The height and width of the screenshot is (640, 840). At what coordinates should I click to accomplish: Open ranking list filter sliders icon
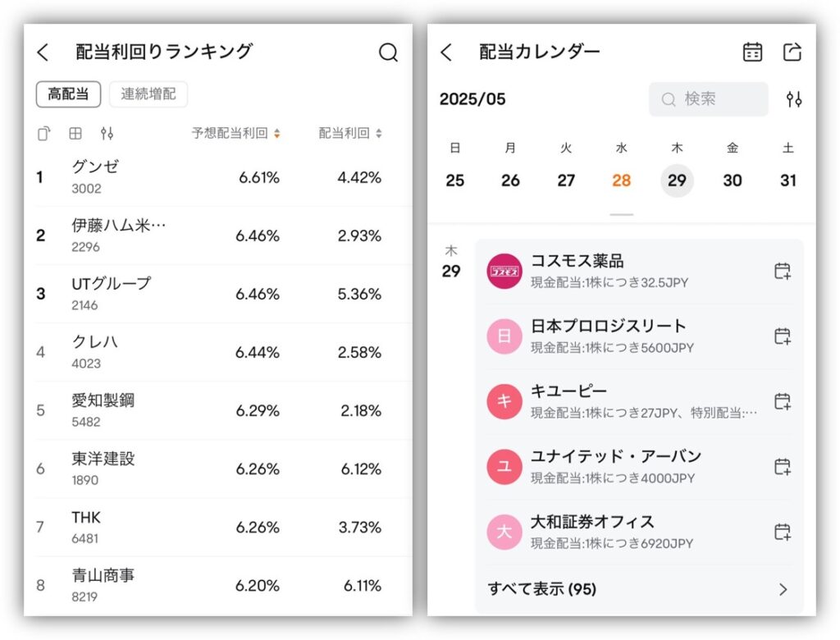pyautogui.click(x=107, y=133)
